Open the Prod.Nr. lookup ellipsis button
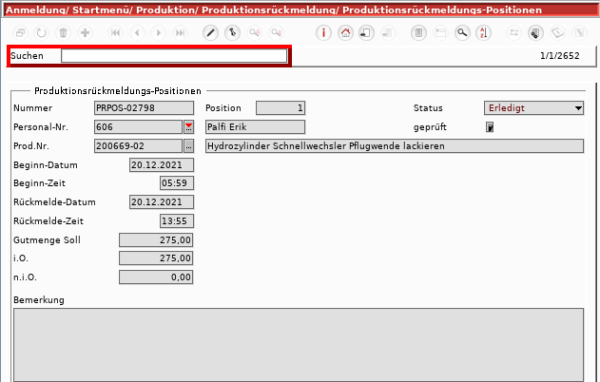Viewport: 600px width, 382px height. [x=189, y=146]
